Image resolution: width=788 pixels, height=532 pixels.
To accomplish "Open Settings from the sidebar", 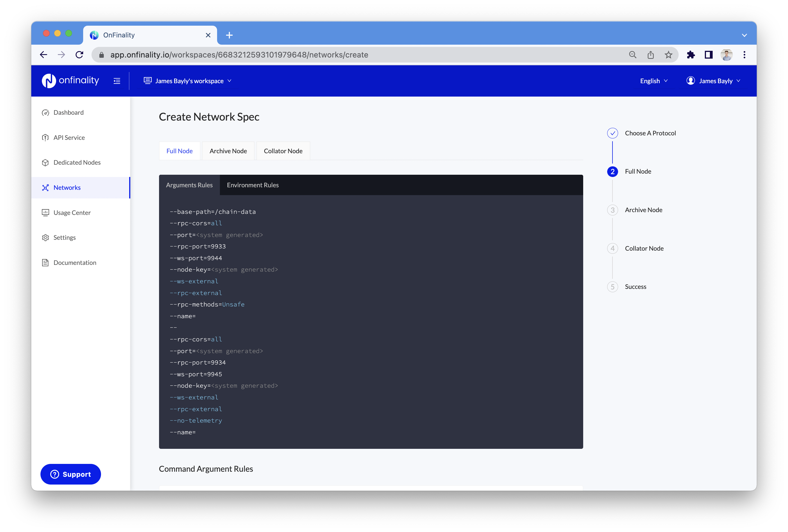I will pos(64,238).
